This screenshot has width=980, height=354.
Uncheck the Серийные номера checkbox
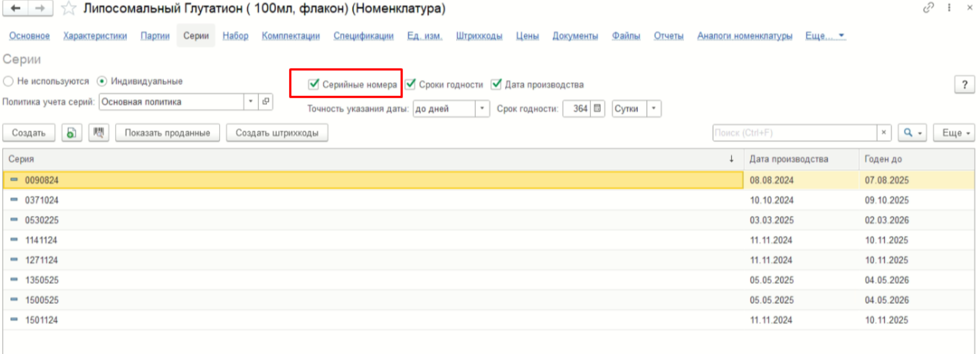[314, 84]
